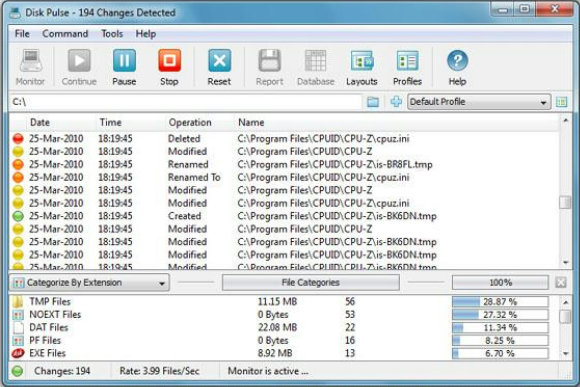Select the Renamed To cpuz.ini row
Image resolution: width=580 pixels, height=387 pixels.
pyautogui.click(x=284, y=178)
